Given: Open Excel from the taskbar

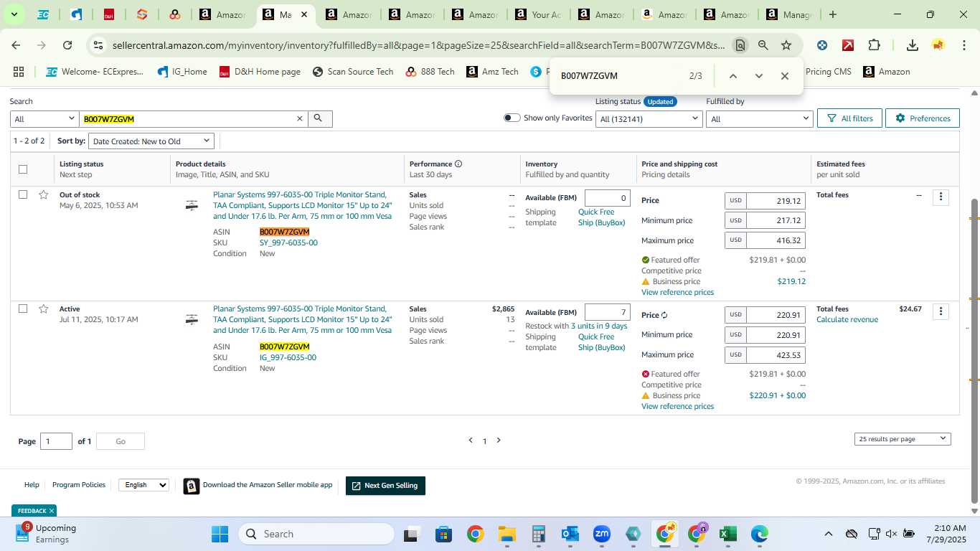Looking at the screenshot, I should 727,534.
